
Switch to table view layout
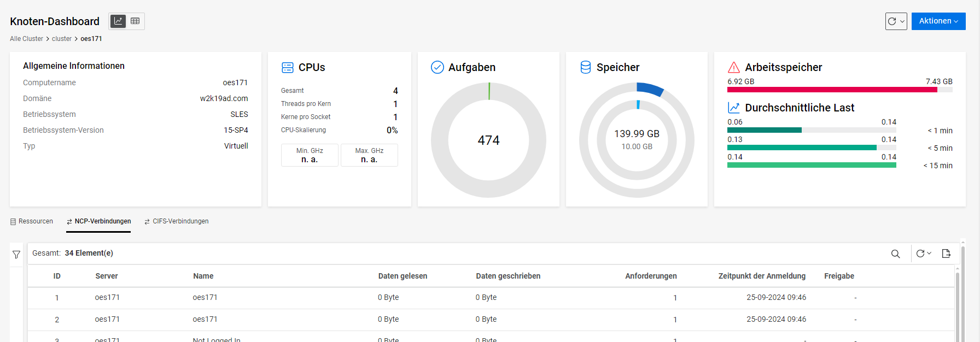pyautogui.click(x=135, y=21)
